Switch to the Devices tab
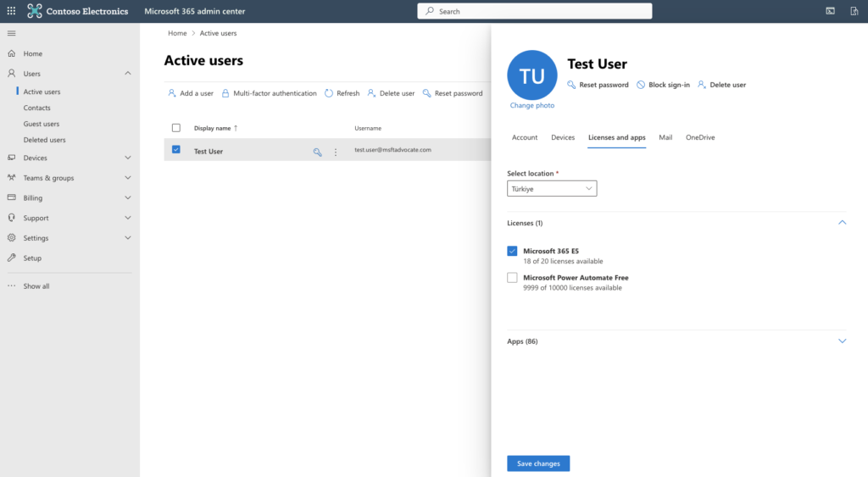The width and height of the screenshot is (868, 477). (x=563, y=137)
